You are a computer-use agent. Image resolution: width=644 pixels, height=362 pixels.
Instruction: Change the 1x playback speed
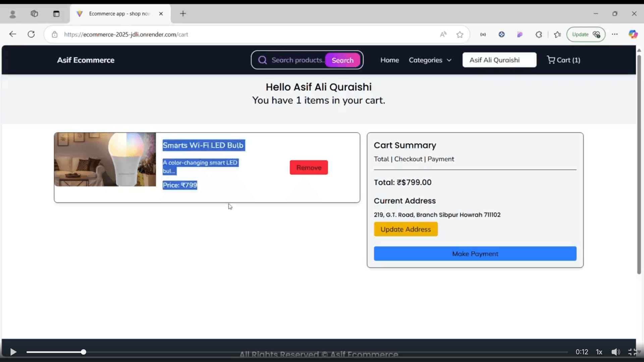[x=599, y=352]
